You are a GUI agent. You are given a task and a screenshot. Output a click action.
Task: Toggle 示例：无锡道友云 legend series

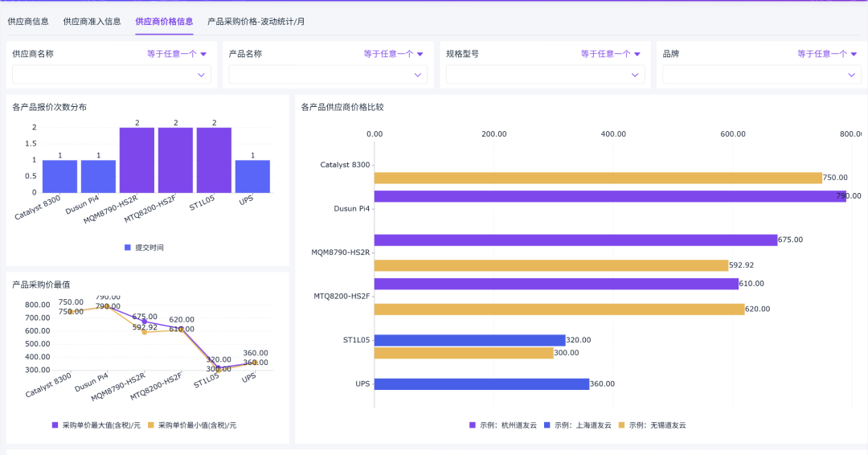pyautogui.click(x=652, y=425)
